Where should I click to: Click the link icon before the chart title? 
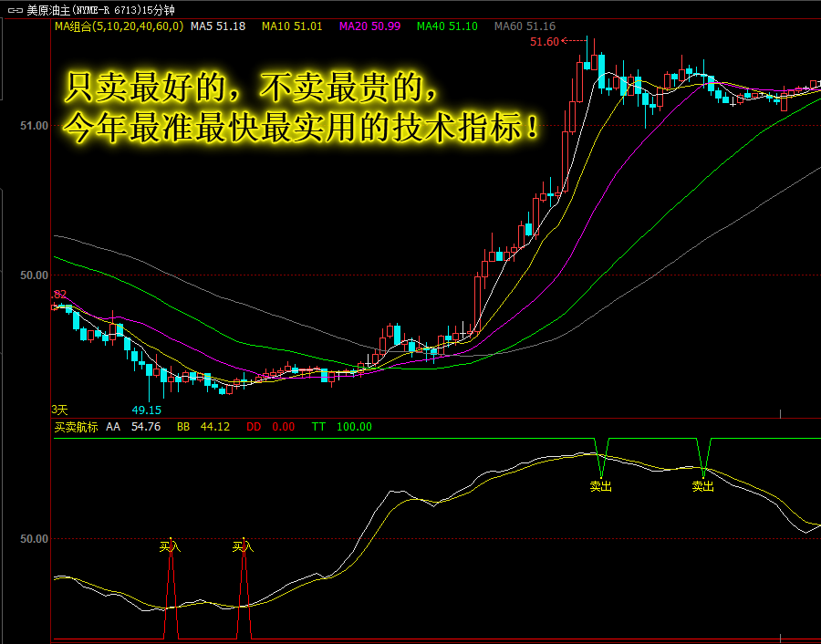click(14, 11)
